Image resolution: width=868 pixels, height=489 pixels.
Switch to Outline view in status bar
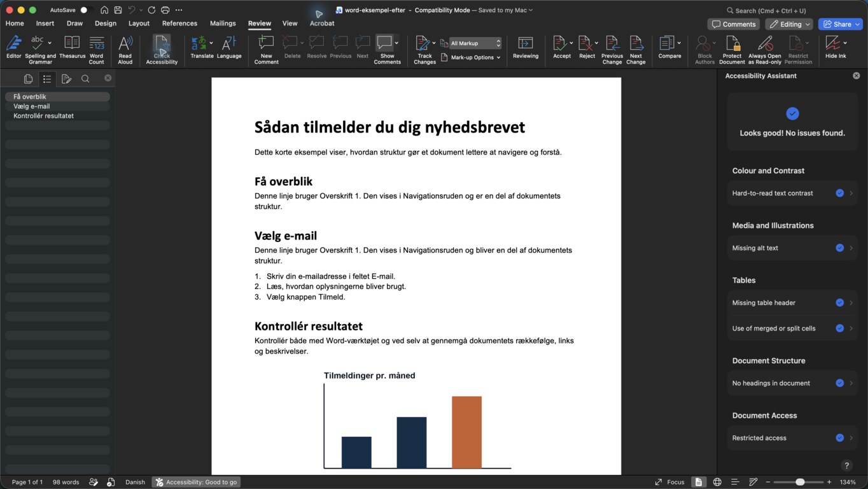(735, 482)
